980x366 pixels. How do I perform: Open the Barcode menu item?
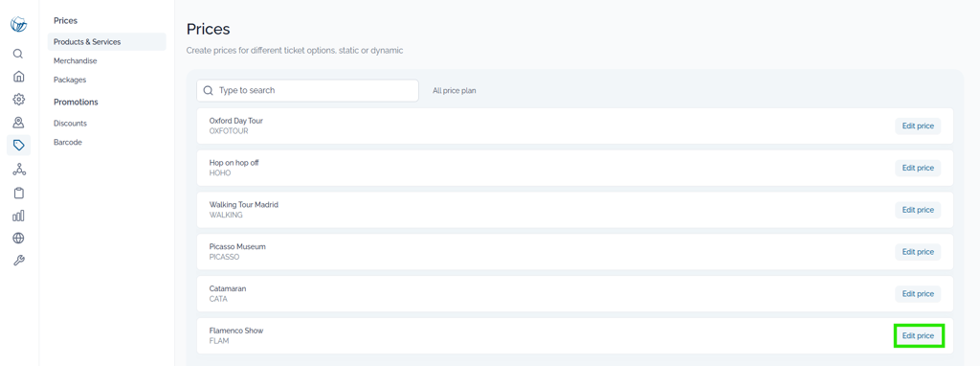[68, 142]
